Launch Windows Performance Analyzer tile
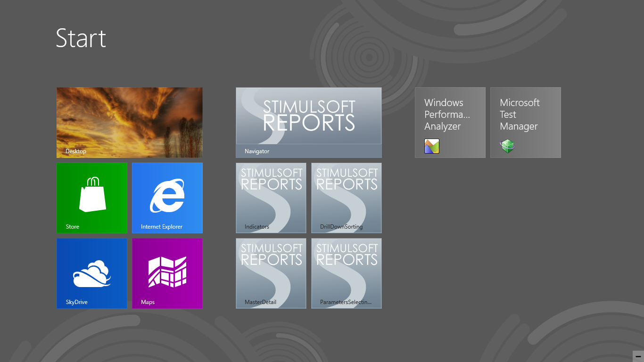 click(x=450, y=123)
